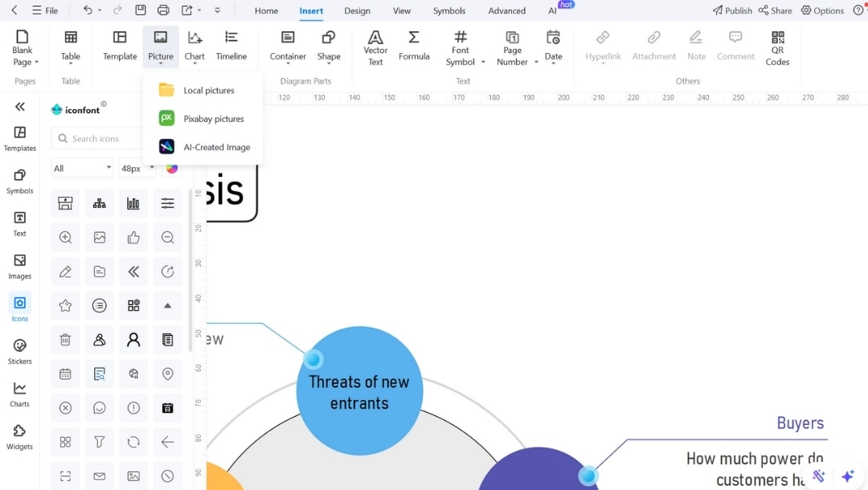The height and width of the screenshot is (490, 868).
Task: Open Text panel in left sidebar
Action: point(20,223)
